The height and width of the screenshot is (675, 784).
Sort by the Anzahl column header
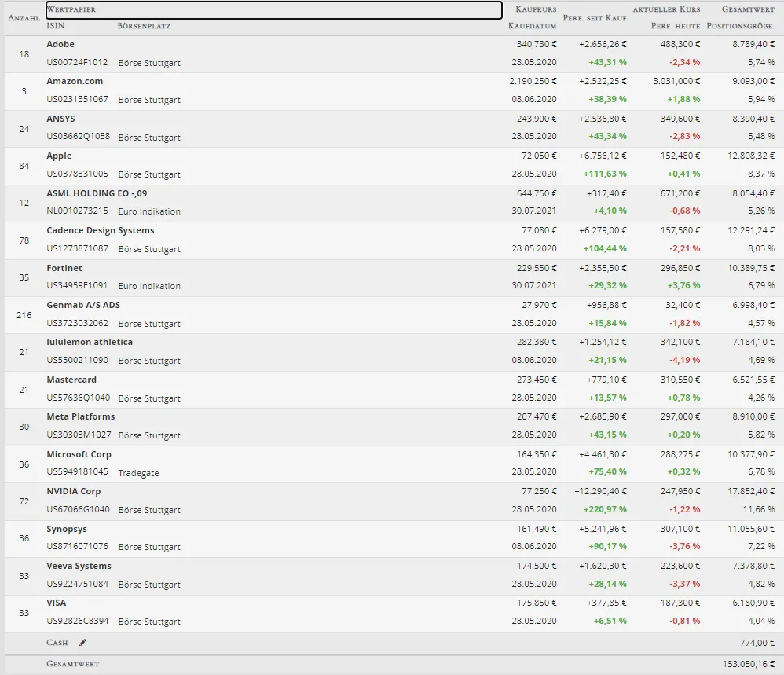tap(24, 18)
